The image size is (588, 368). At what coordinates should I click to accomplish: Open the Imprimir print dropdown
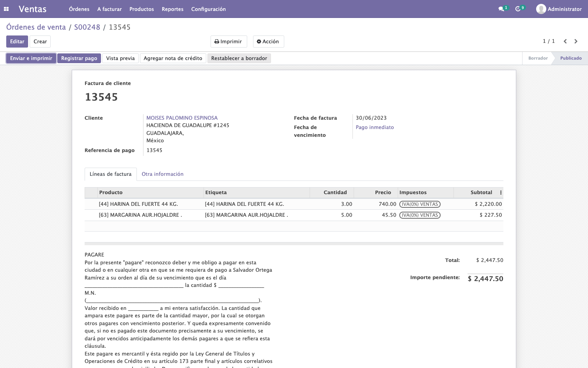tap(228, 42)
